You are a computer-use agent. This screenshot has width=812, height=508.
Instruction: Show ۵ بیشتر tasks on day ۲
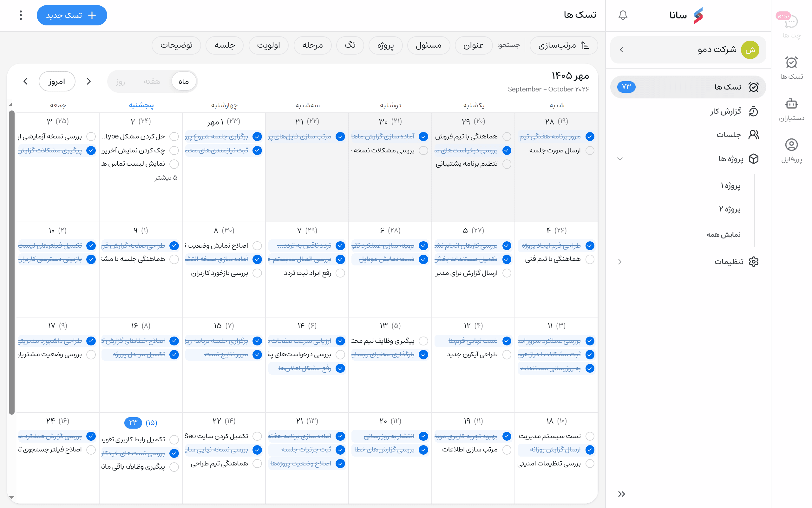166,177
